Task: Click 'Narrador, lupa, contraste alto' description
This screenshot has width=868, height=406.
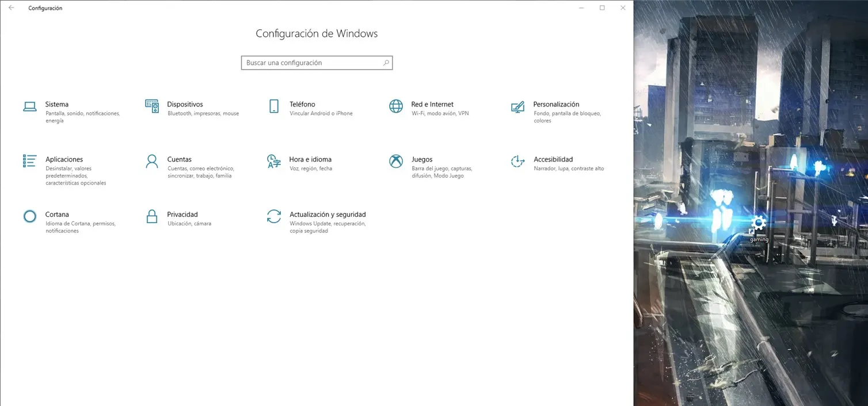Action: (x=569, y=168)
